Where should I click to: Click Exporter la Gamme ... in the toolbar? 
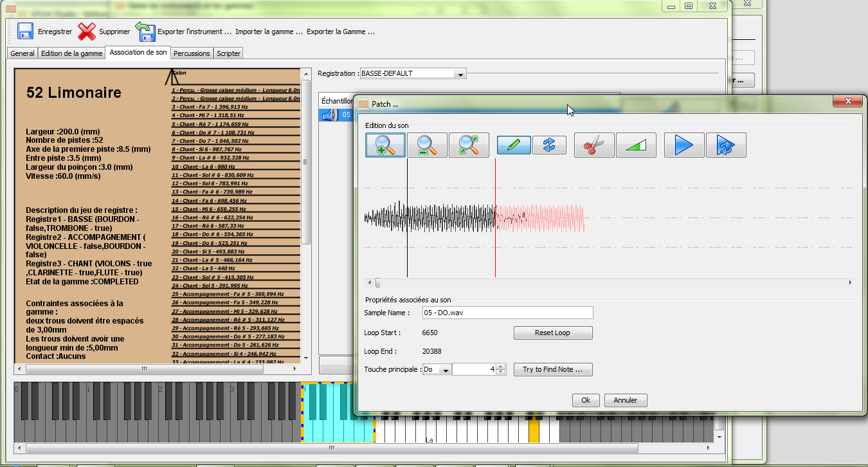(341, 32)
